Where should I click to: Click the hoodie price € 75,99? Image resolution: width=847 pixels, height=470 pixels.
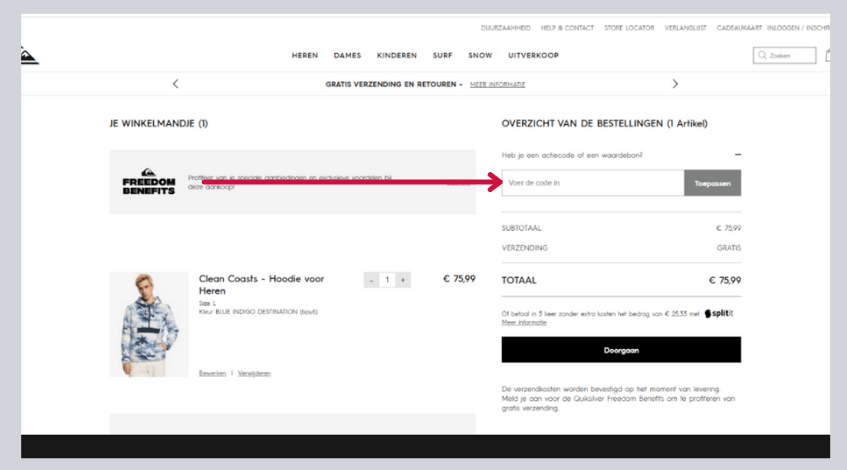(459, 279)
